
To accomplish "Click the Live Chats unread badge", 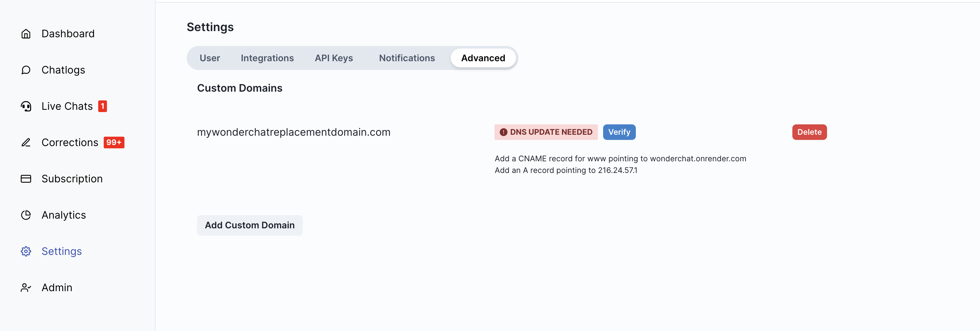I will [x=102, y=107].
